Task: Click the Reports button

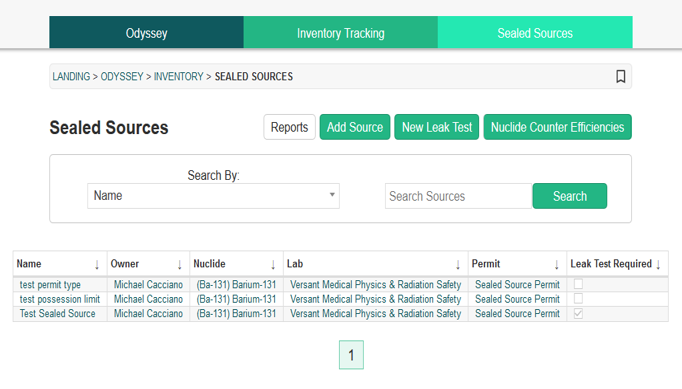Action: coord(289,127)
